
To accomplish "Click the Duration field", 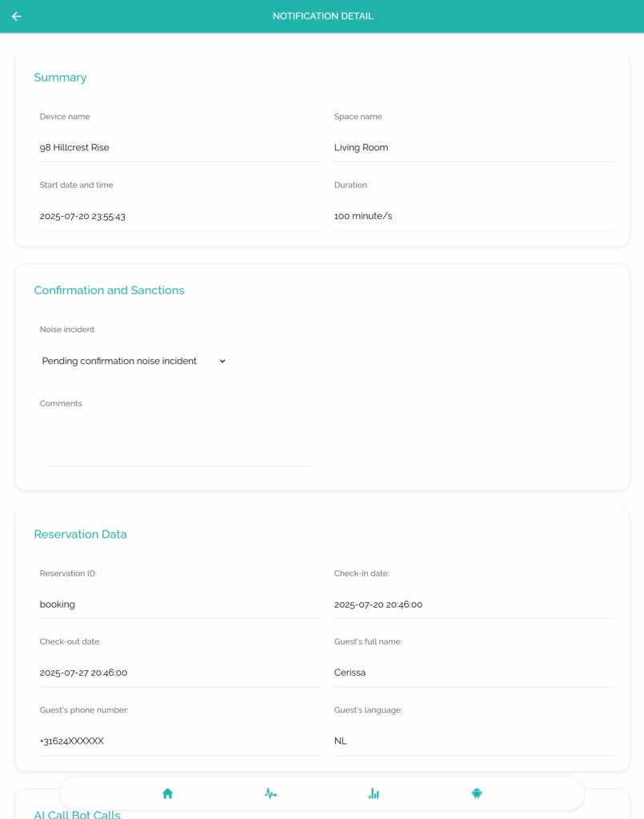I will point(474,216).
